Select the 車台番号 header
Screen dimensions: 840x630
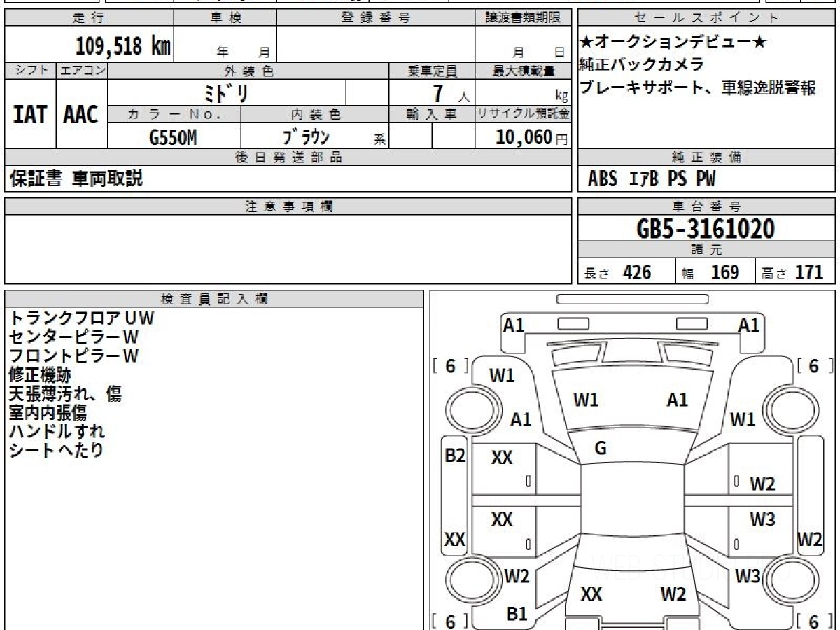(707, 206)
